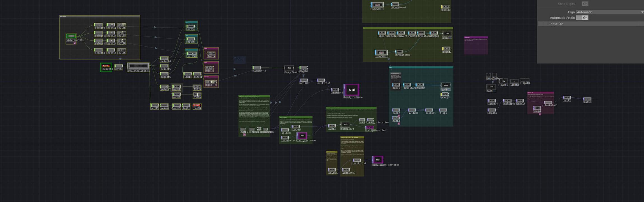Click the body_scale_instance Null node
644x202 pixels.
(378, 160)
